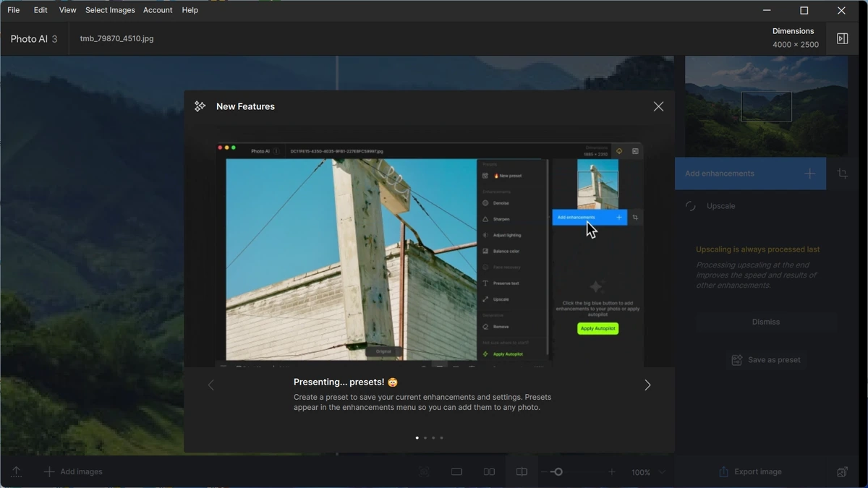Screen dimensions: 868x488
Task: Expand Add enhancements plus button
Action: point(809,174)
